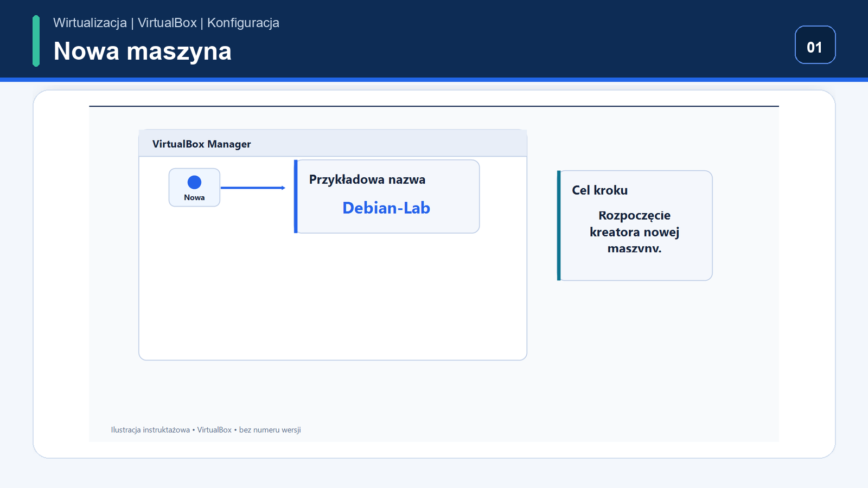Image resolution: width=868 pixels, height=488 pixels.
Task: Click the Przykładowa nazwa label
Action: [367, 179]
